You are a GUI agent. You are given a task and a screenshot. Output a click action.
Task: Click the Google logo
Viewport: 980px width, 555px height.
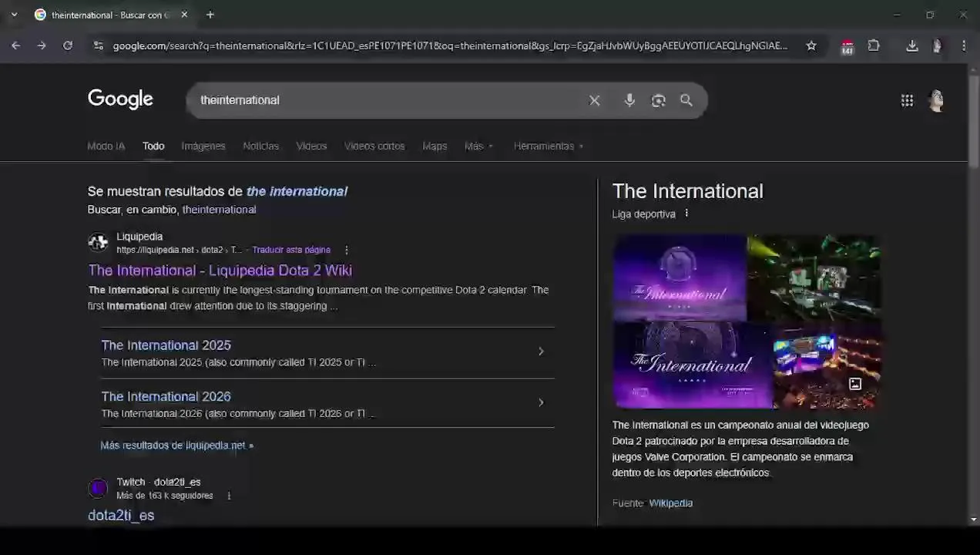point(120,99)
